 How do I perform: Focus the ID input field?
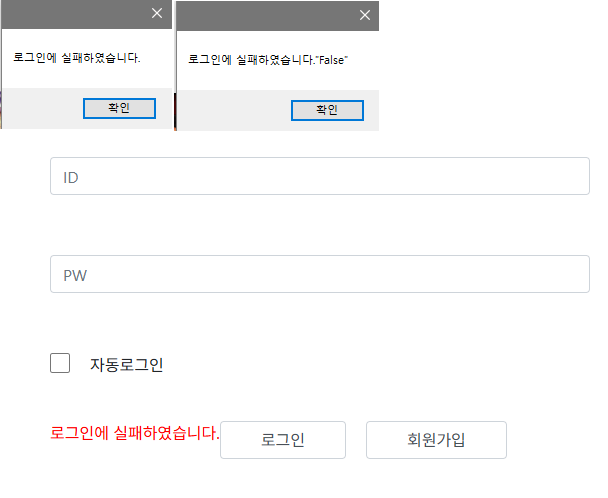[319, 177]
